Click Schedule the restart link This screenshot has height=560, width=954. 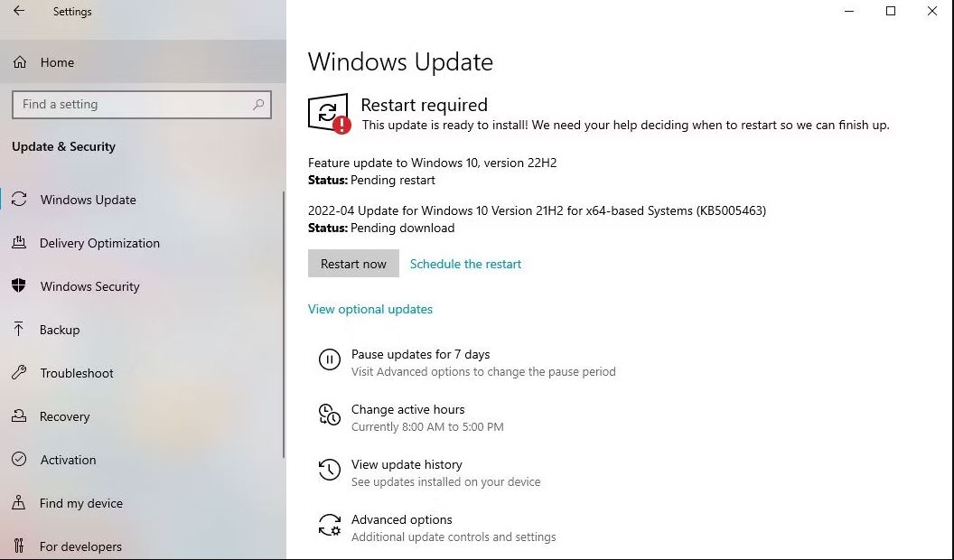(x=465, y=264)
